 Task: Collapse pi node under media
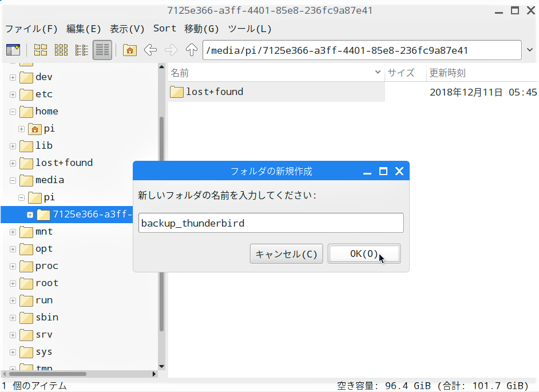point(21,198)
